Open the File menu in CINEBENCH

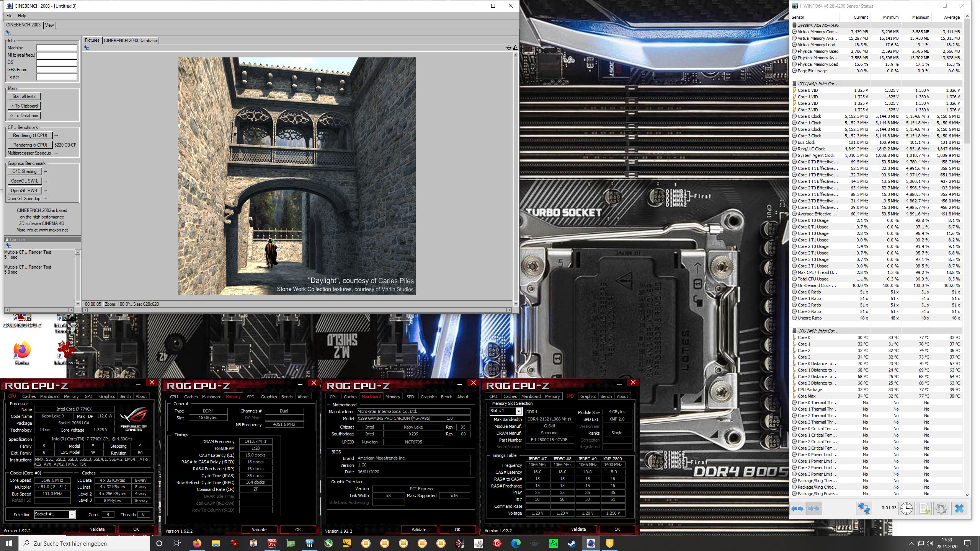coord(9,16)
